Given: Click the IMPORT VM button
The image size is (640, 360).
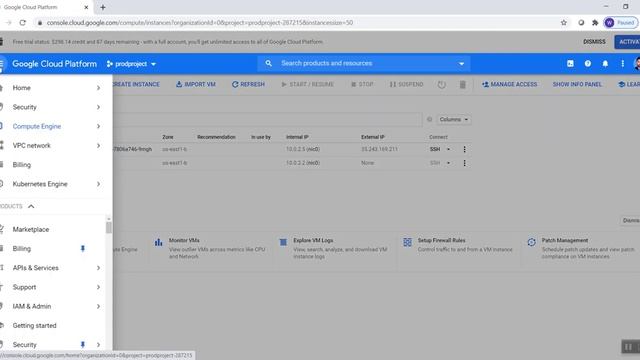Looking at the screenshot, I should [196, 84].
